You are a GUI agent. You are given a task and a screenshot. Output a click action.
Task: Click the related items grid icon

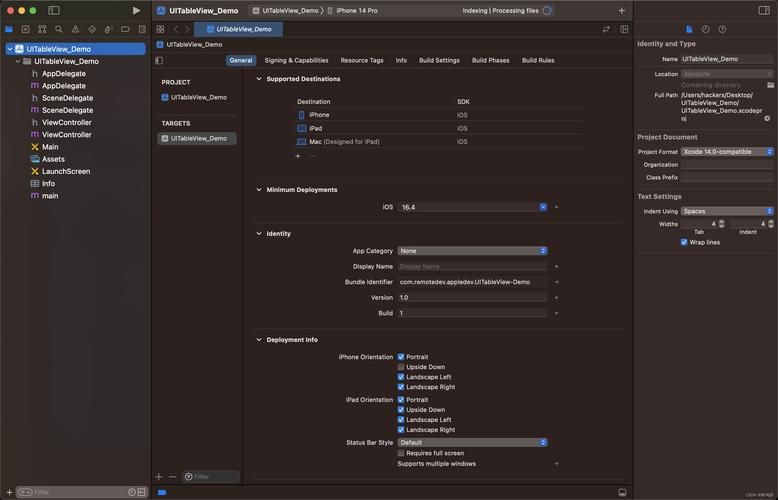160,29
